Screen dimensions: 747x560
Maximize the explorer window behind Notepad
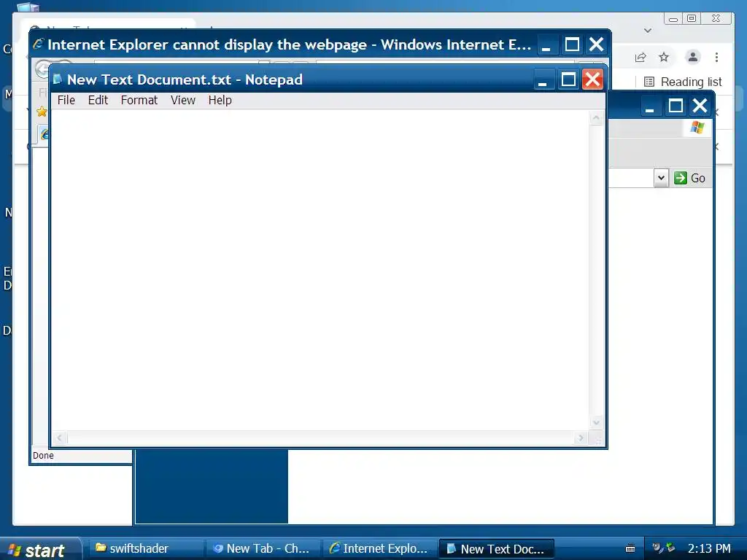pyautogui.click(x=676, y=105)
